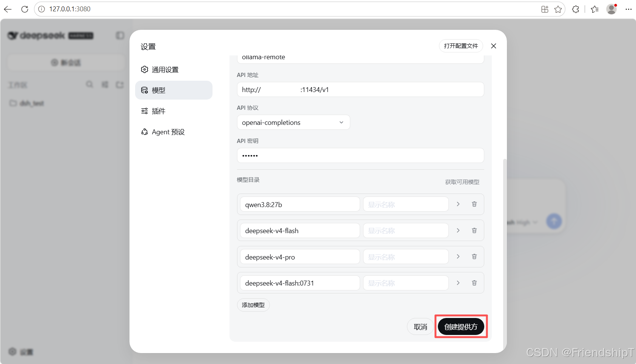Open the browser extensions puzzle icon
The width and height of the screenshot is (636, 364).
click(576, 9)
